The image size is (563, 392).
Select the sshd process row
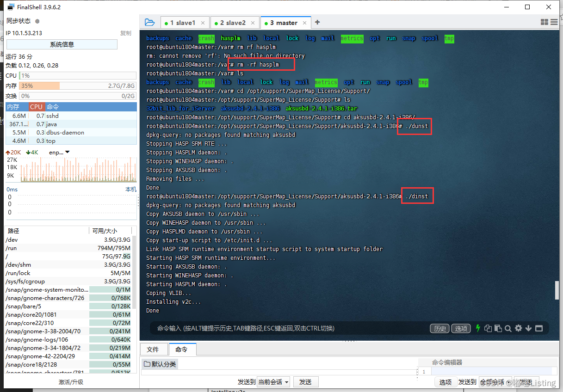click(x=71, y=116)
